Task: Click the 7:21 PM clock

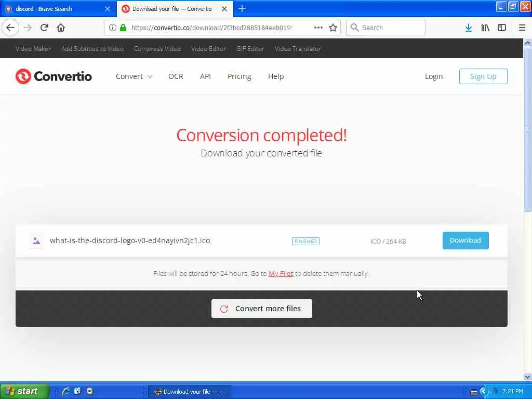Action: pos(513,391)
